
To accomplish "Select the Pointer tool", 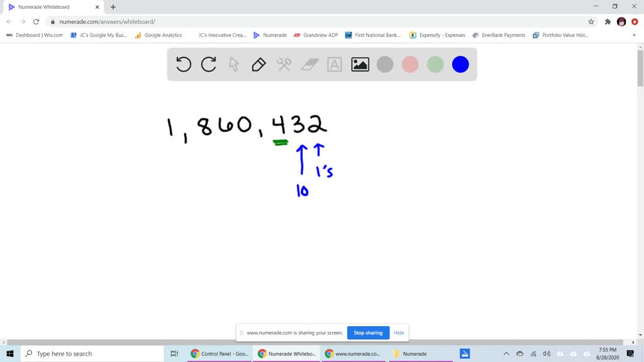I will point(233,64).
